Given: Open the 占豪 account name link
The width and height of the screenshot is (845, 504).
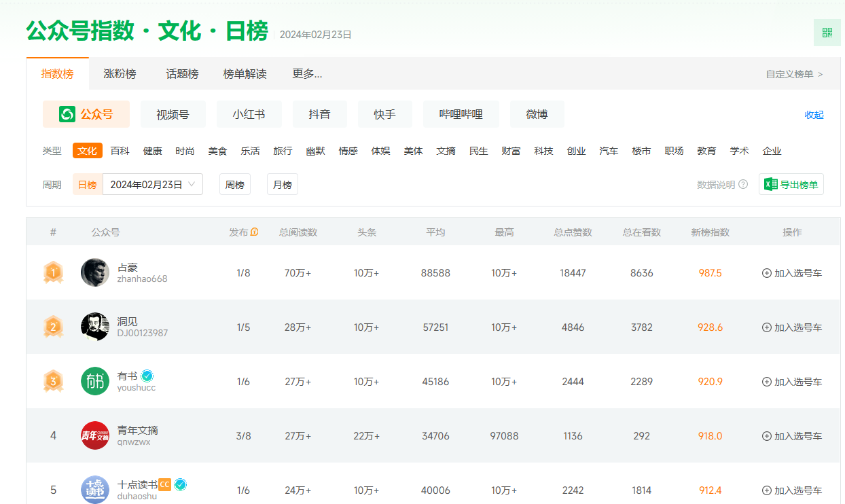Looking at the screenshot, I should coord(128,268).
